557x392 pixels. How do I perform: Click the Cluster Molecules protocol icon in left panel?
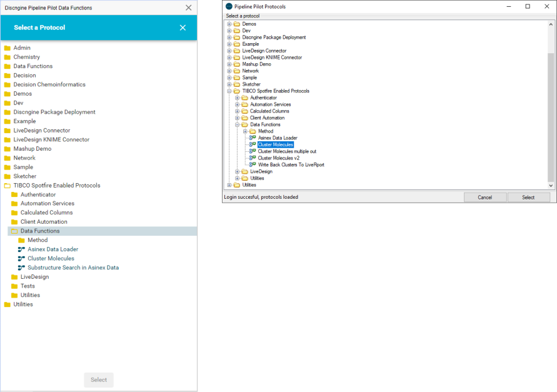click(21, 259)
